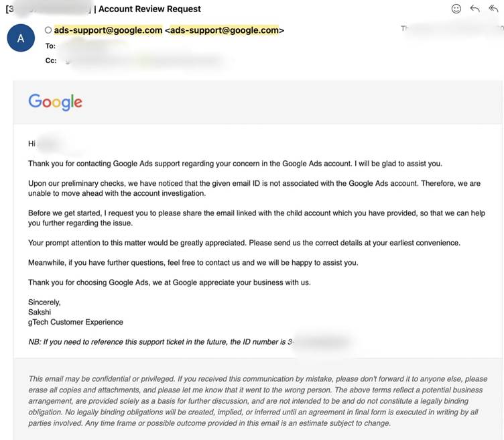Screen dimensions: 504x440
Task: Click the confidentiality disclaimer paragraph
Action: (258, 400)
